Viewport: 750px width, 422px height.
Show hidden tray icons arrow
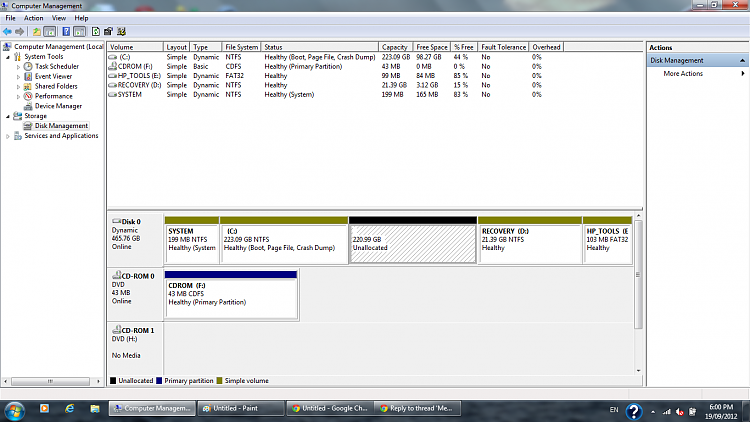coord(653,411)
